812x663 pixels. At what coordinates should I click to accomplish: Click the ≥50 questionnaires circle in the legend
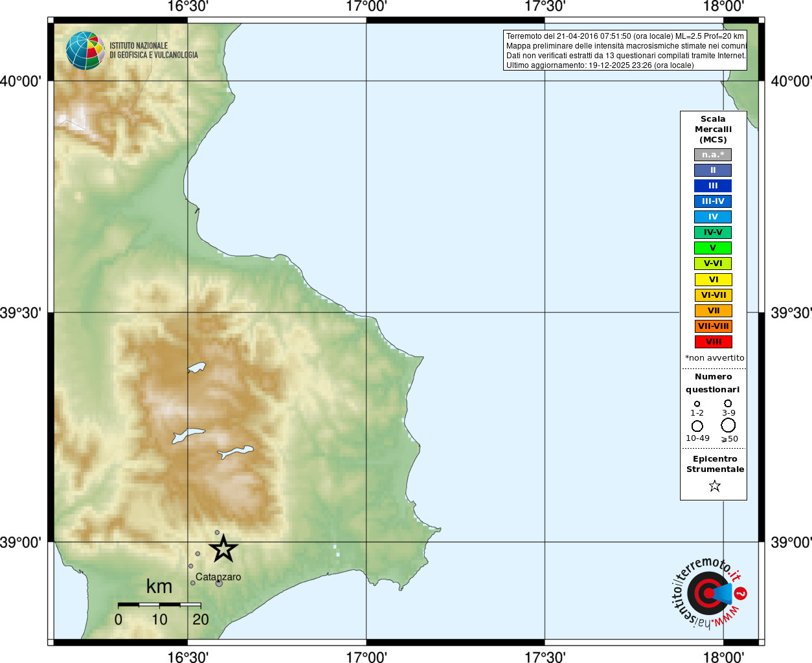click(728, 425)
